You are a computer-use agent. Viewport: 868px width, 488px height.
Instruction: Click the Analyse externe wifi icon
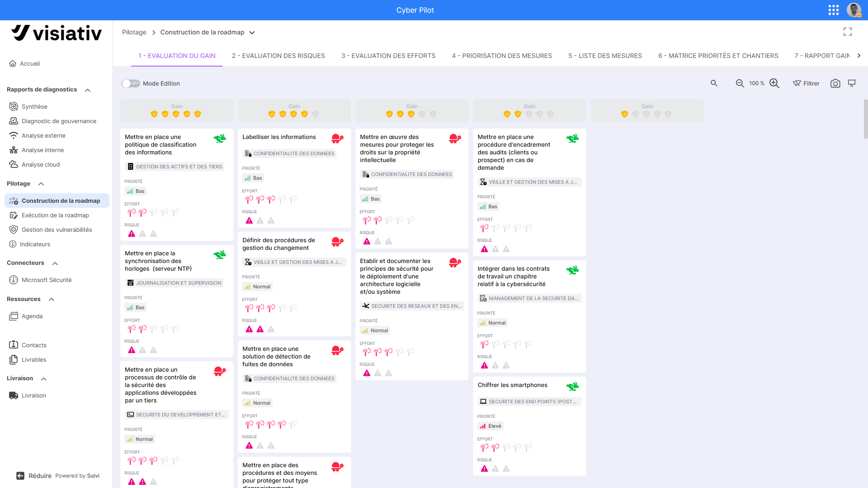click(x=14, y=135)
